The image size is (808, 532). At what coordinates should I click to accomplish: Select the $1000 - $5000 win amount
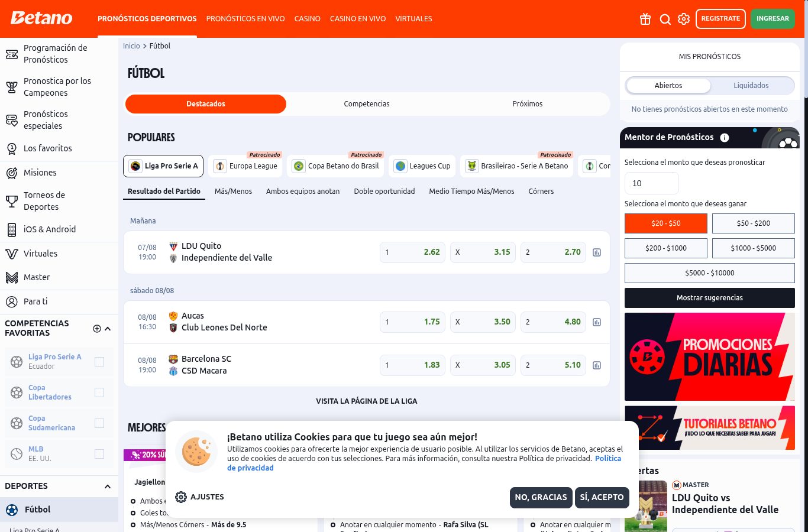click(754, 248)
